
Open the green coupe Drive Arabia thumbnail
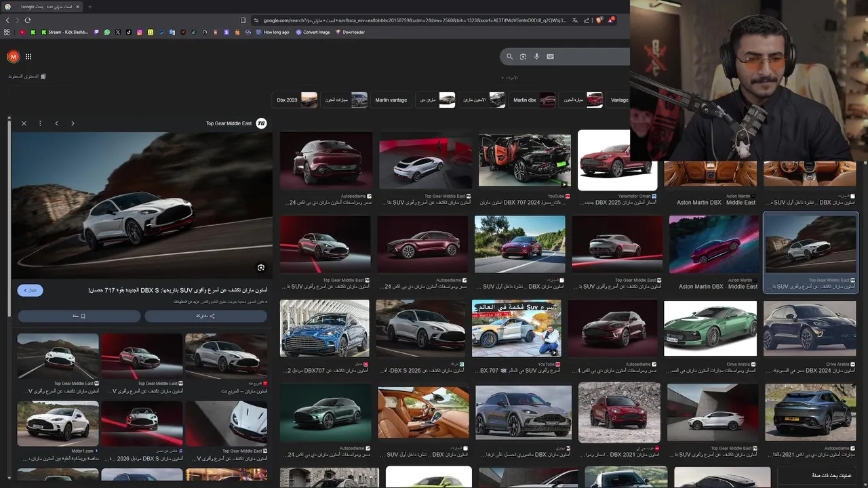coord(710,329)
